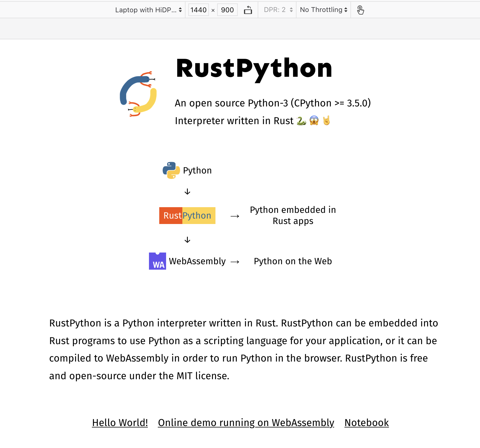Click the screaming face emoji
The height and width of the screenshot is (448, 480).
tap(314, 121)
